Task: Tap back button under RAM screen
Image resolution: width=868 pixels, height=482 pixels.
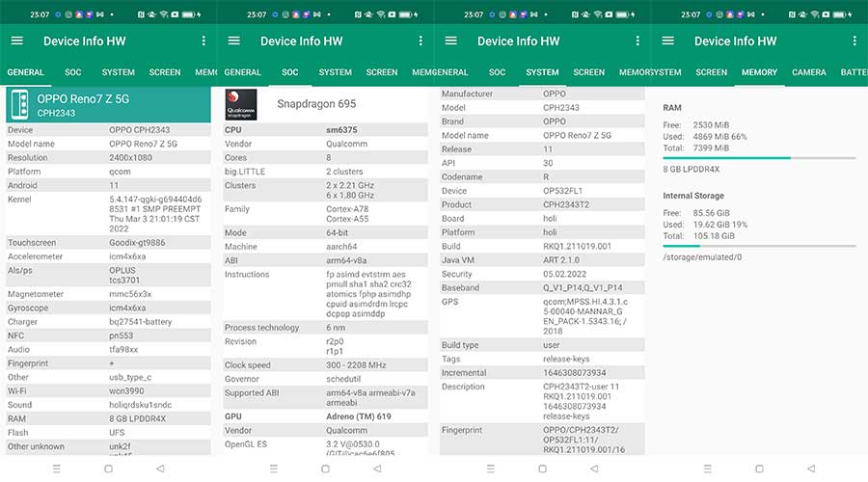Action: pos(811,469)
